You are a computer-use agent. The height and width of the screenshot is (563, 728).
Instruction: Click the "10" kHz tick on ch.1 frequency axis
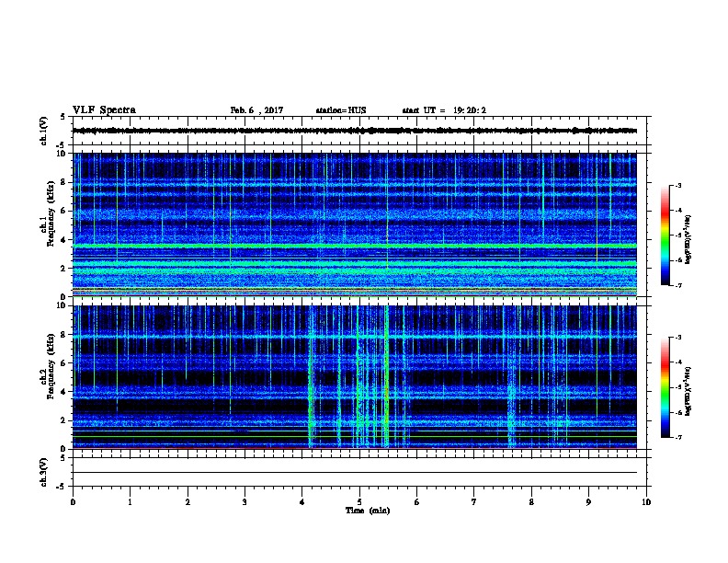pyautogui.click(x=62, y=154)
